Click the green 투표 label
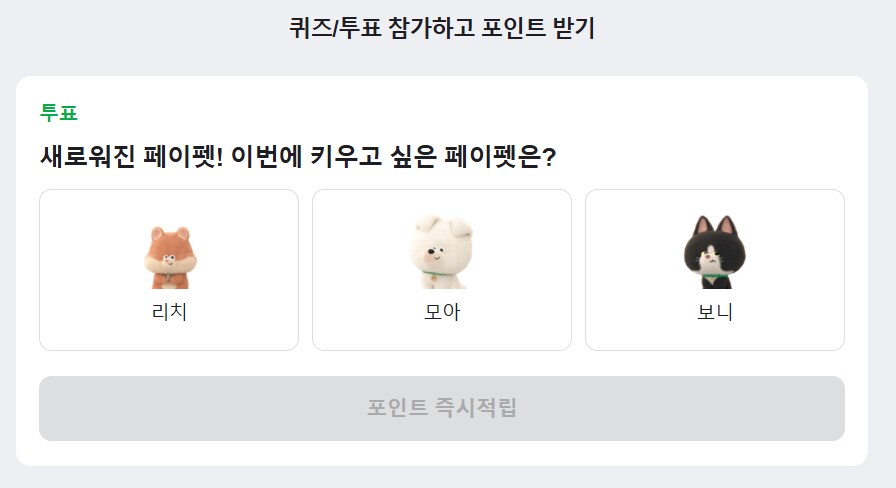Screen dimensions: 896x488 [x=59, y=113]
